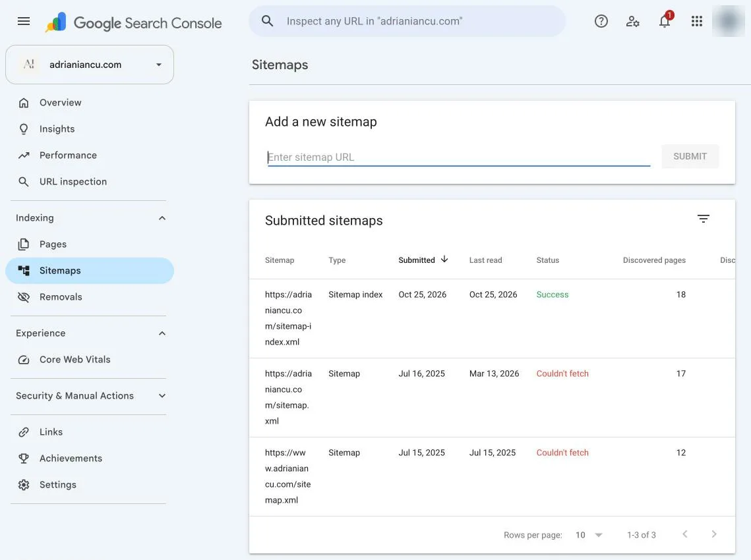Open the Google apps grid
The height and width of the screenshot is (560, 751).
click(x=697, y=21)
